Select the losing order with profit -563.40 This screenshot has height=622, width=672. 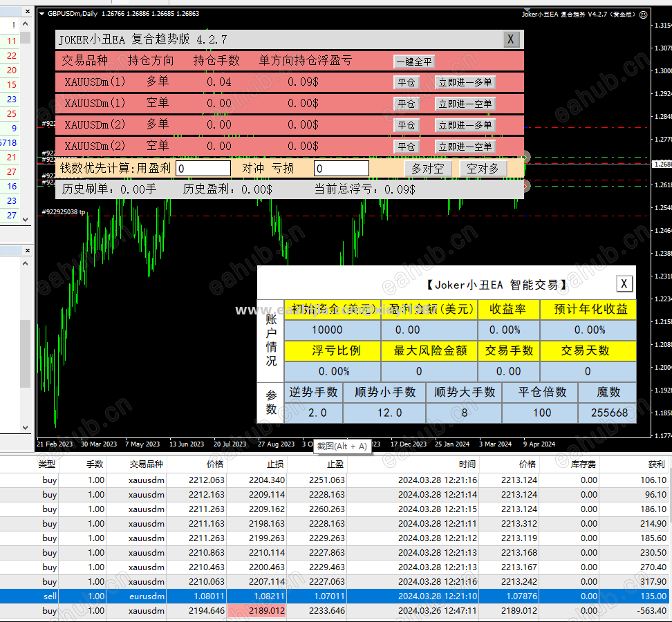pyautogui.click(x=336, y=611)
